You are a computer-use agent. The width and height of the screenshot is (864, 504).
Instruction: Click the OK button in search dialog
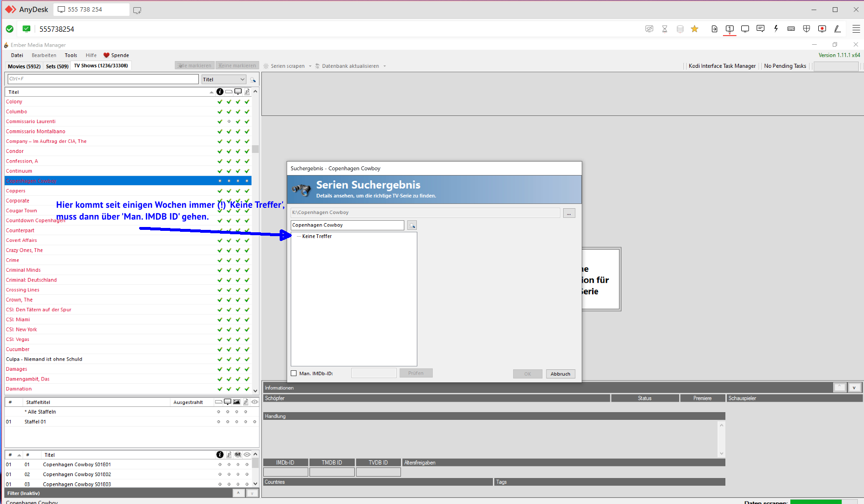(x=528, y=374)
